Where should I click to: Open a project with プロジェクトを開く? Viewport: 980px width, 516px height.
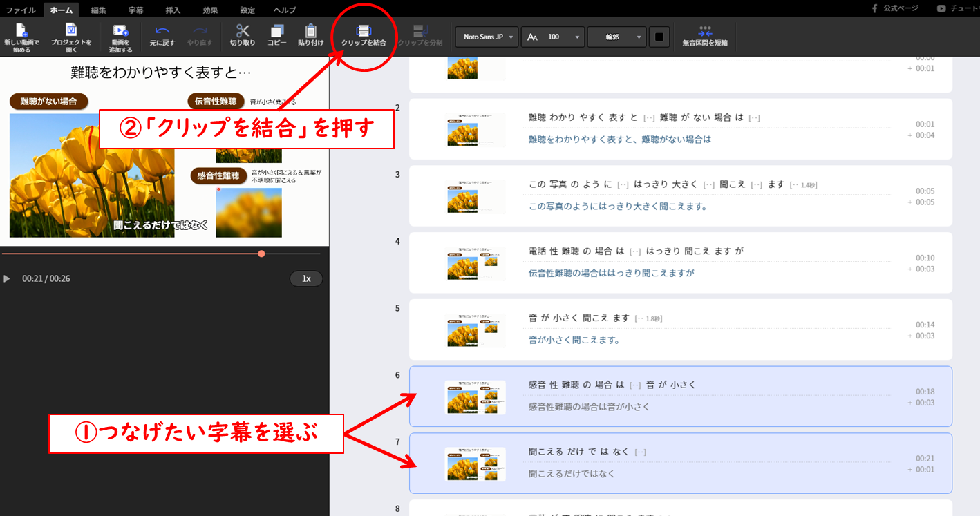pyautogui.click(x=71, y=37)
